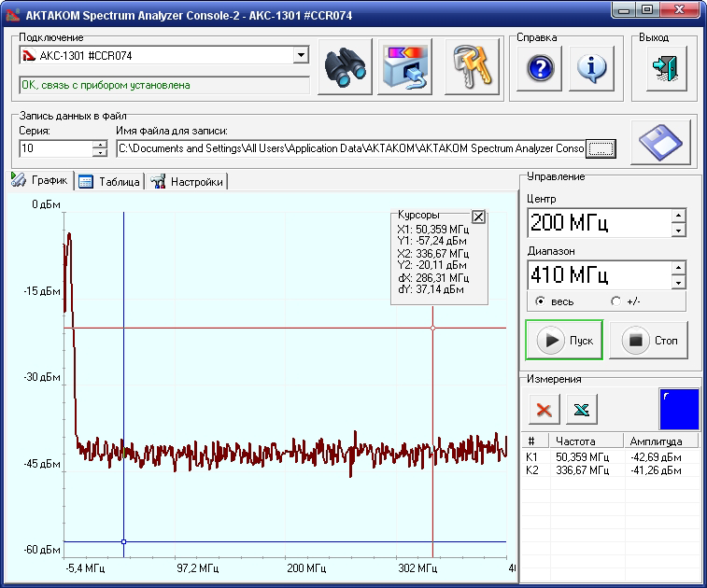This screenshot has width=707, height=588.
Task: Click the dY: 37,14 дБм readout
Action: click(431, 289)
